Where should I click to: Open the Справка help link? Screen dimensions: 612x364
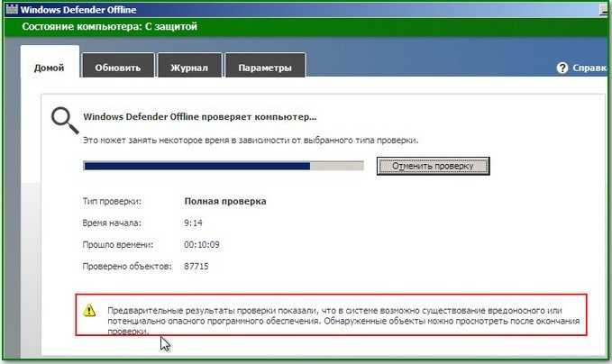click(589, 68)
